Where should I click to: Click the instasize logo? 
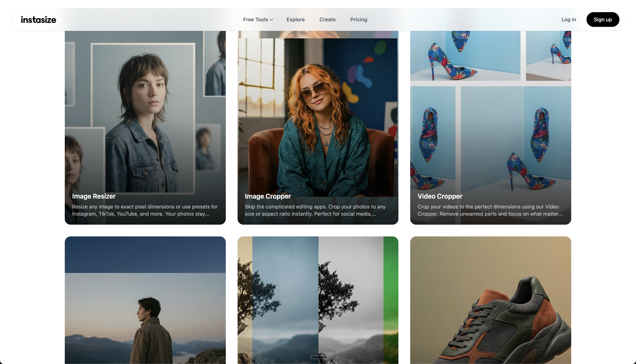click(x=38, y=19)
